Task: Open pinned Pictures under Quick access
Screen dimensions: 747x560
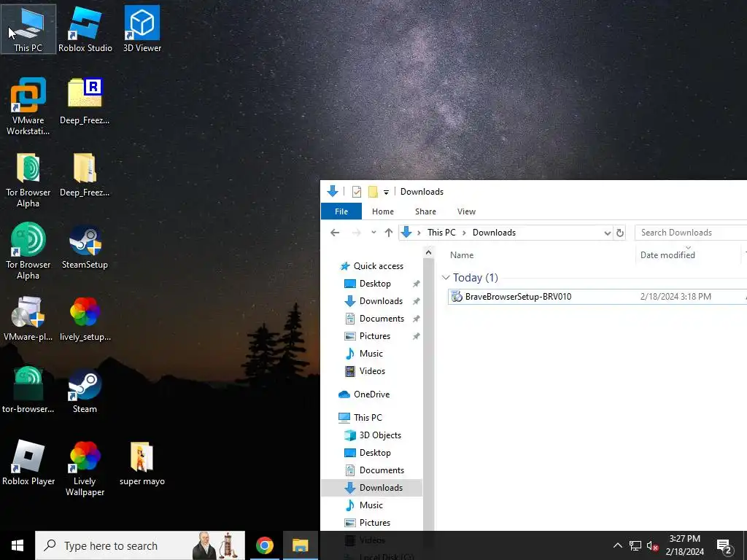Action: (x=375, y=336)
